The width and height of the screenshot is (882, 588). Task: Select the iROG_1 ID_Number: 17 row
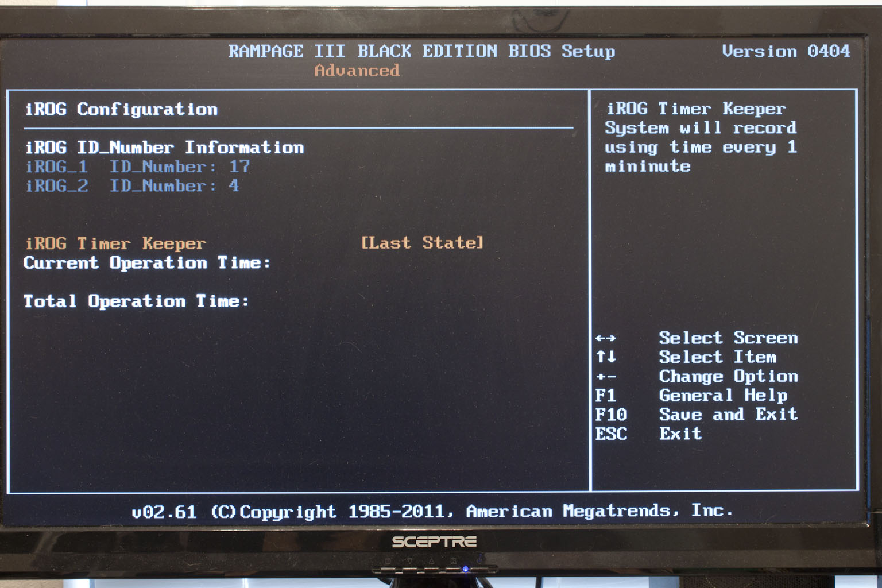click(x=138, y=167)
